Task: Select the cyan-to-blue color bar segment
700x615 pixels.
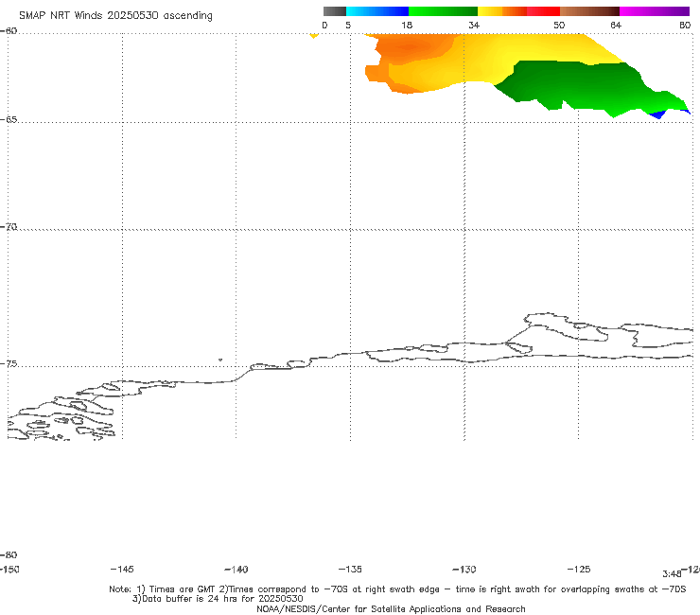Action: click(x=377, y=11)
